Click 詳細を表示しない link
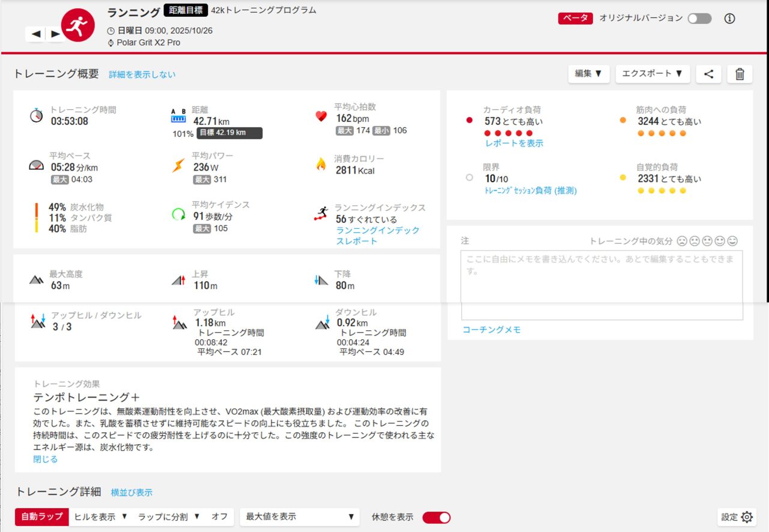The height and width of the screenshot is (532, 769). tap(142, 74)
